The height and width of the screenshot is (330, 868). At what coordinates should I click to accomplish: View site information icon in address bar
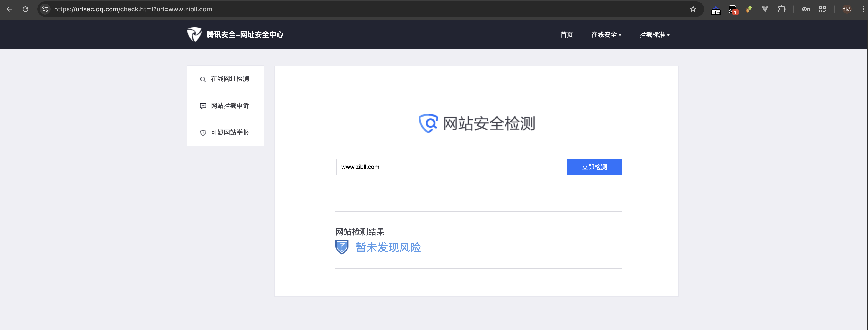coord(45,9)
